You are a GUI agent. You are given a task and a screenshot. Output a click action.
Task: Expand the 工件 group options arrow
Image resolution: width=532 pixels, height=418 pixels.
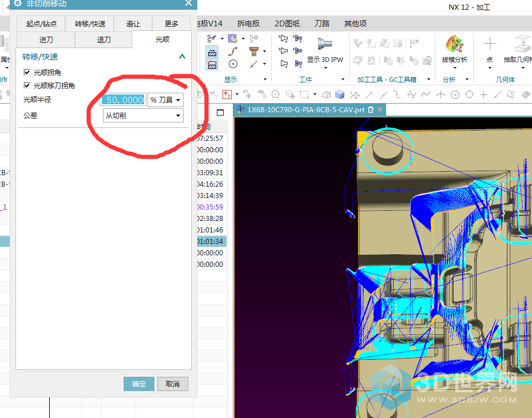click(343, 80)
